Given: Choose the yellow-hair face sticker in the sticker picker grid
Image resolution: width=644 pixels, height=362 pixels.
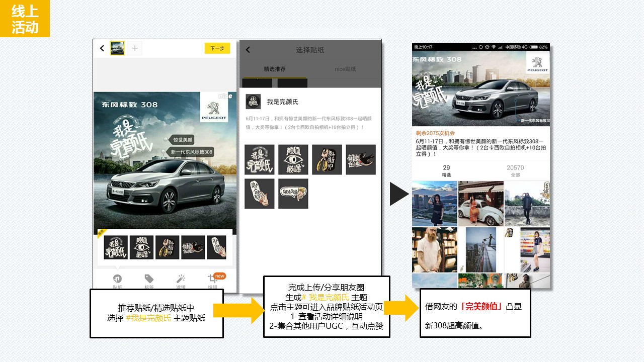Looking at the screenshot, I should [x=327, y=160].
